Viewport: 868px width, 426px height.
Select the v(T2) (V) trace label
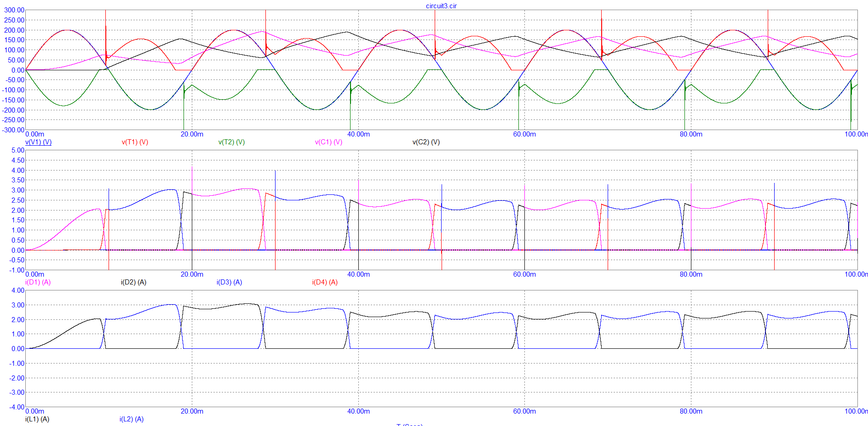click(x=231, y=142)
